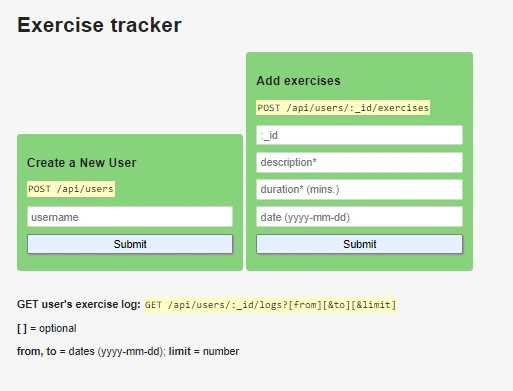Click the username input field
This screenshot has height=391, width=513.
(130, 217)
